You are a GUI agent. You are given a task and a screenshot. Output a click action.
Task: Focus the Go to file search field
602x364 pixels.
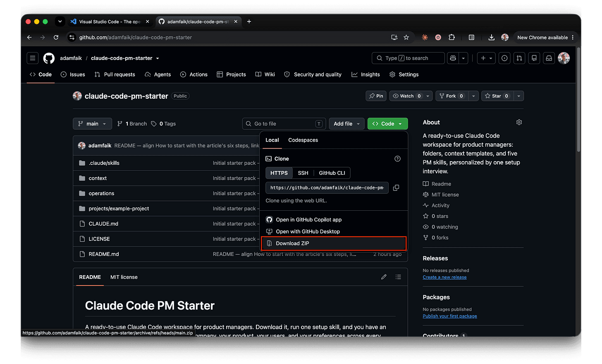(x=284, y=124)
